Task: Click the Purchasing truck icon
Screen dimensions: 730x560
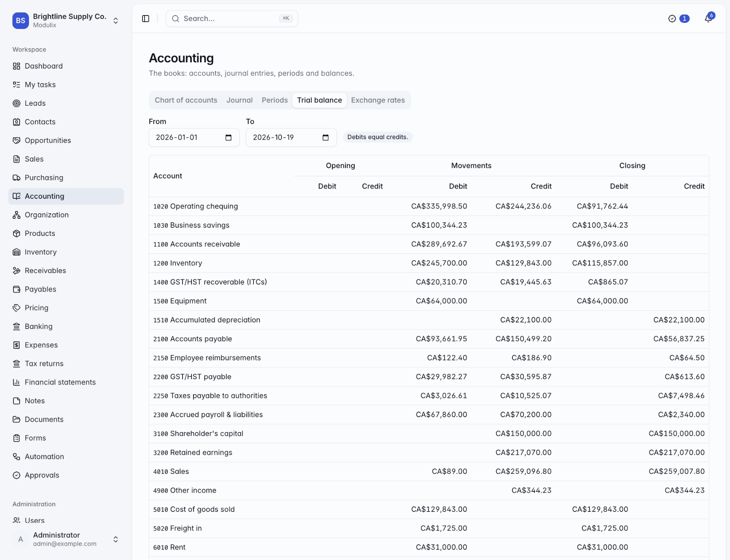Action: [16, 178]
